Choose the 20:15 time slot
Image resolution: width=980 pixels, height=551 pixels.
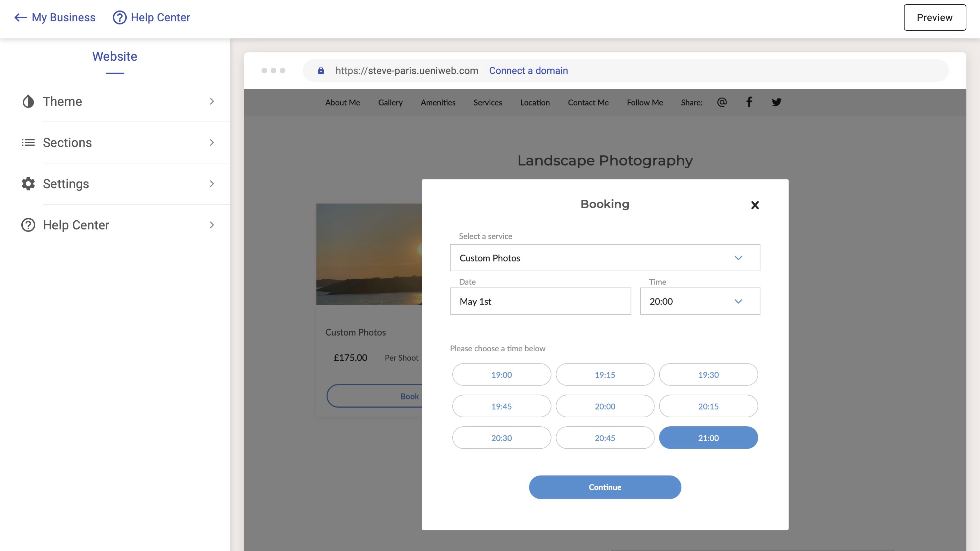[708, 406]
